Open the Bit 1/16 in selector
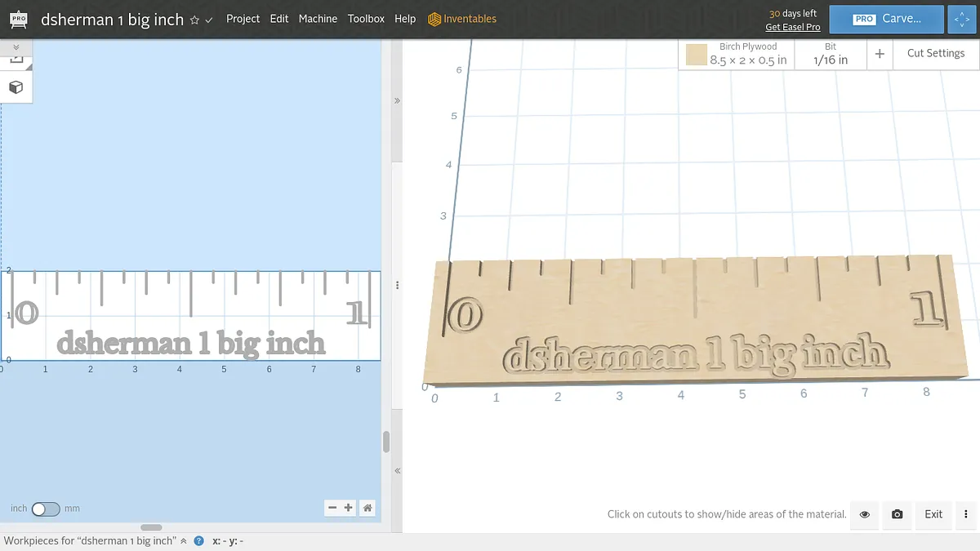980x551 pixels. tap(831, 54)
